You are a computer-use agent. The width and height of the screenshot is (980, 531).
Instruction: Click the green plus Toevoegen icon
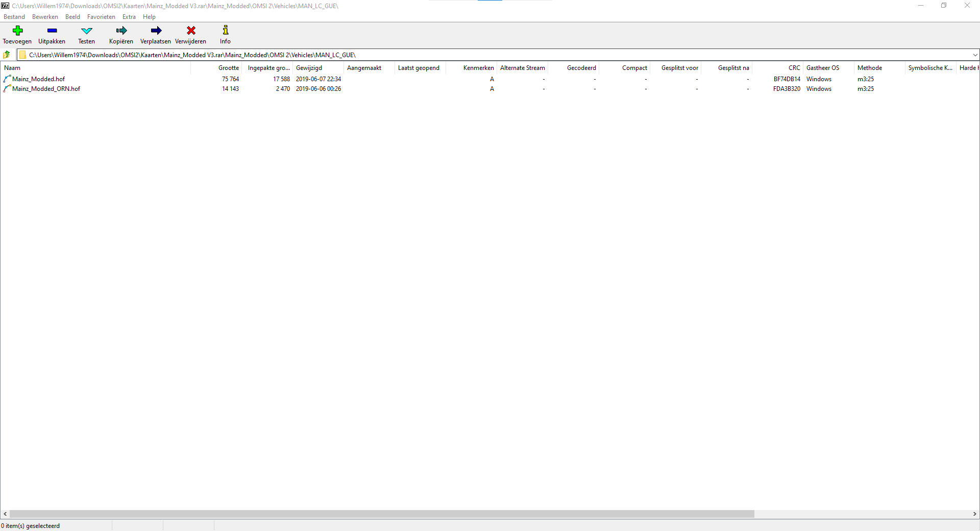point(17,31)
